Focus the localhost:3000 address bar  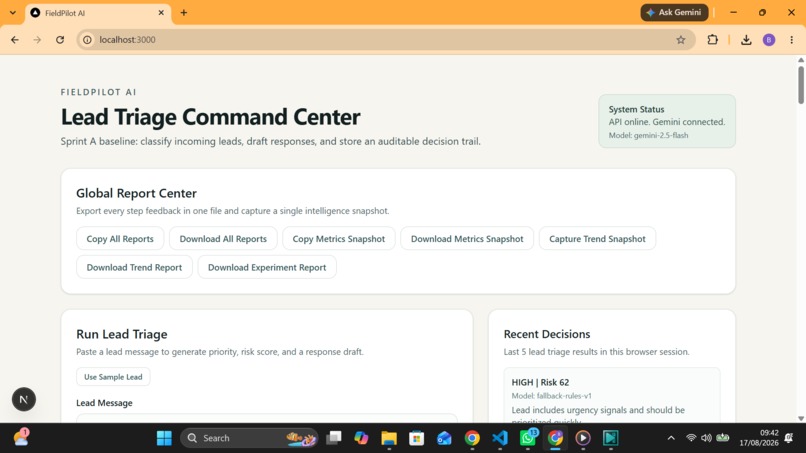tap(386, 40)
